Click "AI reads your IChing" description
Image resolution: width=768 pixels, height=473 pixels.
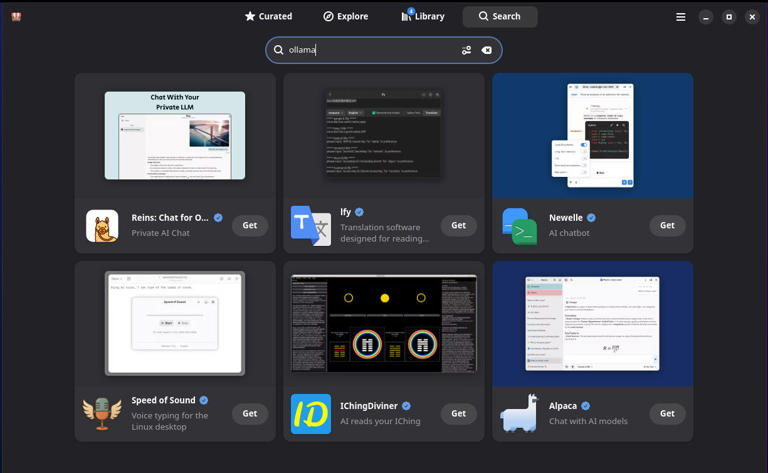pos(380,421)
